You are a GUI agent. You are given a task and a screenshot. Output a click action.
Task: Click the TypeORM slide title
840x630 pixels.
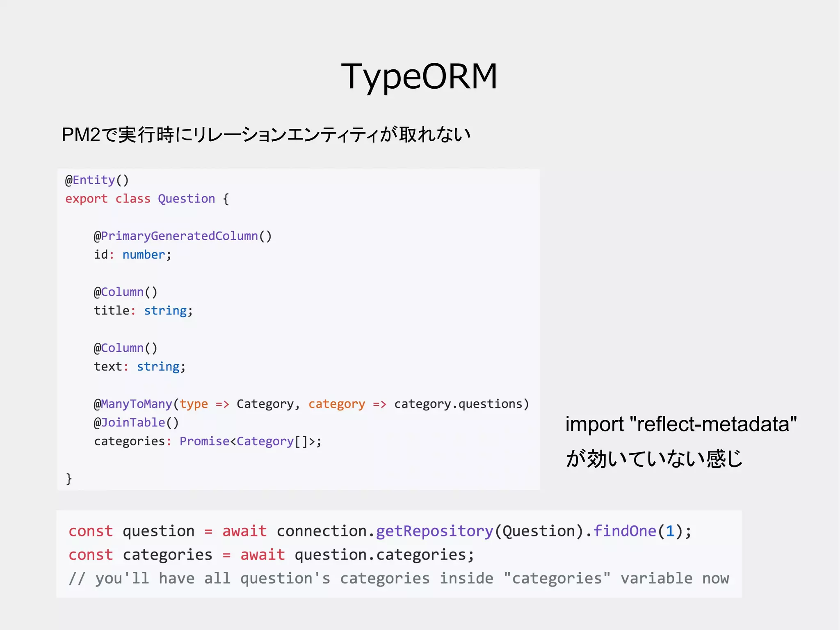click(419, 77)
